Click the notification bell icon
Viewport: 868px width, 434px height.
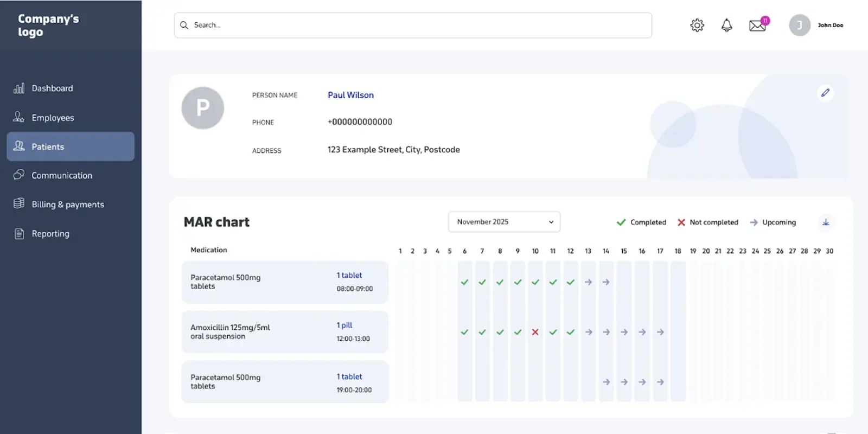(x=726, y=25)
